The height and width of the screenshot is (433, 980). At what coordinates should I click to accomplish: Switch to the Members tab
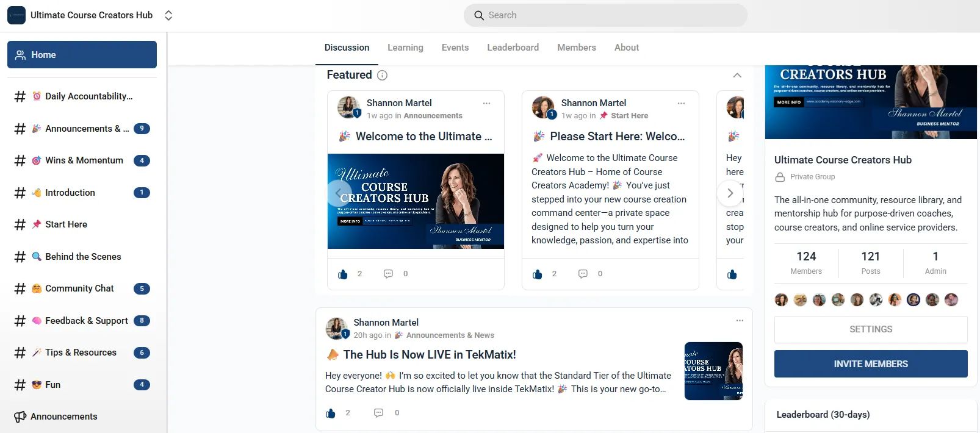(x=577, y=48)
